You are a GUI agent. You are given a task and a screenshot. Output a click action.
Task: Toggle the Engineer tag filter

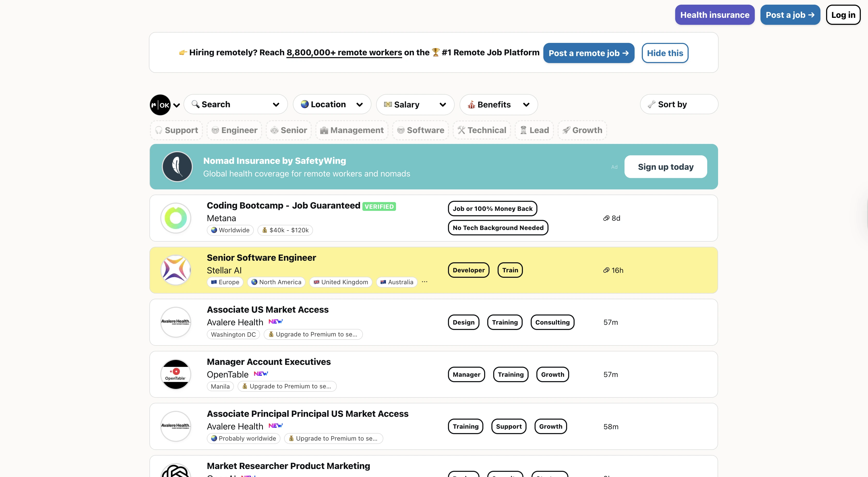pos(234,130)
